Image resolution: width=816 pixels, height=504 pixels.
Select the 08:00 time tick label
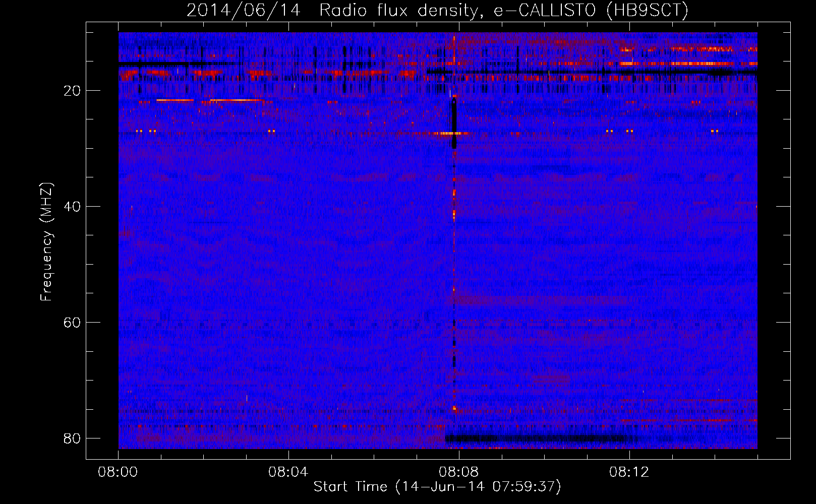[118, 472]
